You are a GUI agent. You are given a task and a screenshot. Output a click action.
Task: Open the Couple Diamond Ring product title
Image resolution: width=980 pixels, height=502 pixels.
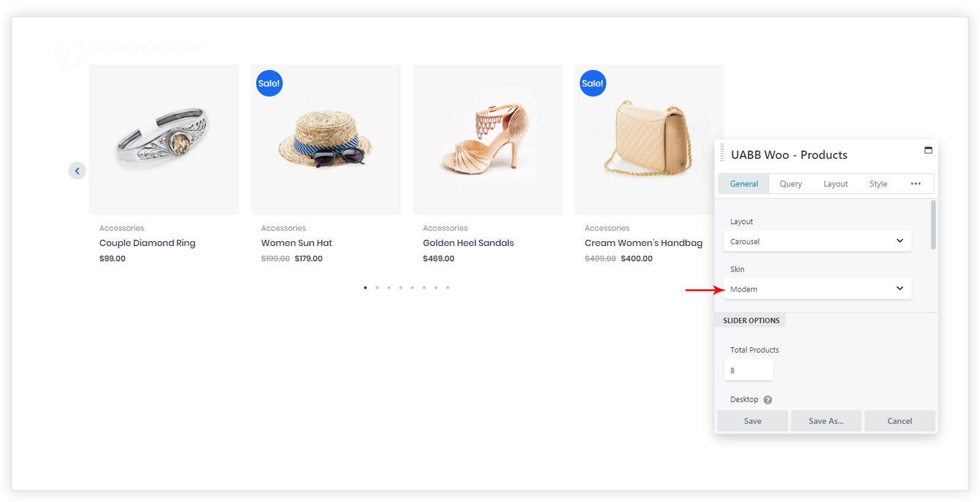coord(147,243)
